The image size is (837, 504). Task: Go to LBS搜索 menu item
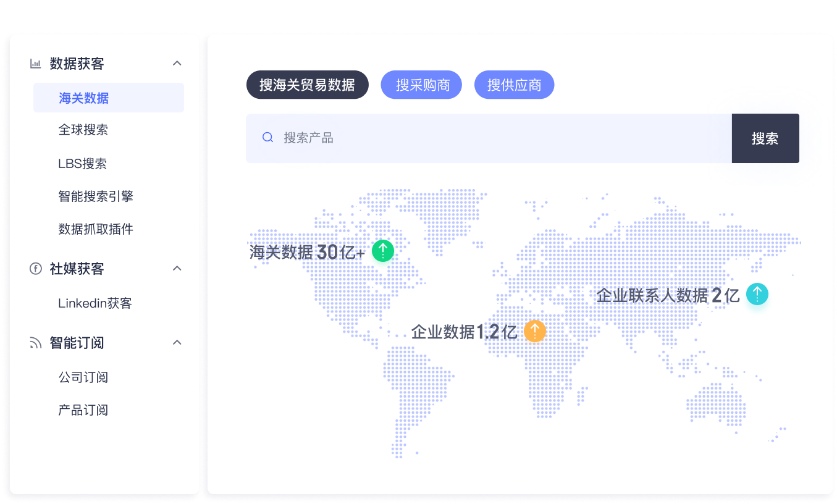point(83,164)
